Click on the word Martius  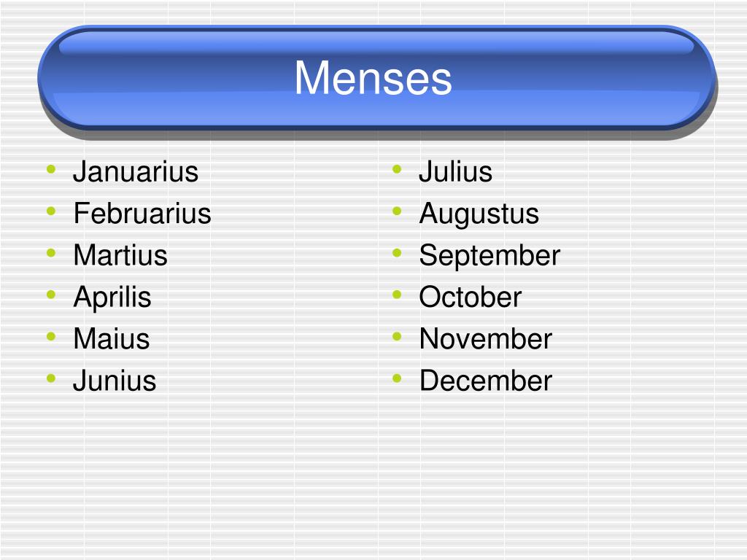[120, 254]
